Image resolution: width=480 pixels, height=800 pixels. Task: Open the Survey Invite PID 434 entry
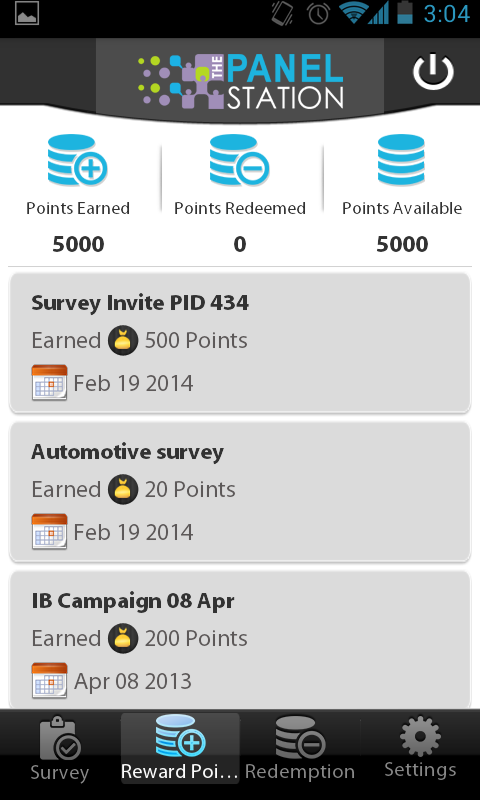pos(240,343)
